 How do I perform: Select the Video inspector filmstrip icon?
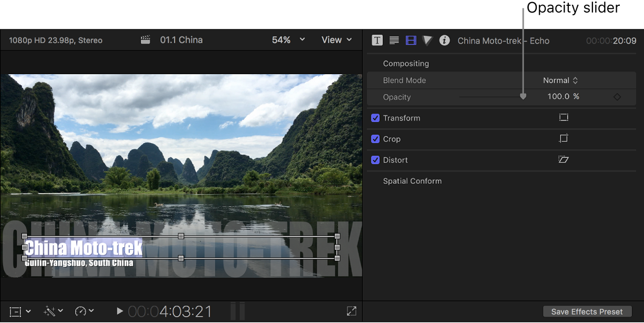click(x=411, y=40)
